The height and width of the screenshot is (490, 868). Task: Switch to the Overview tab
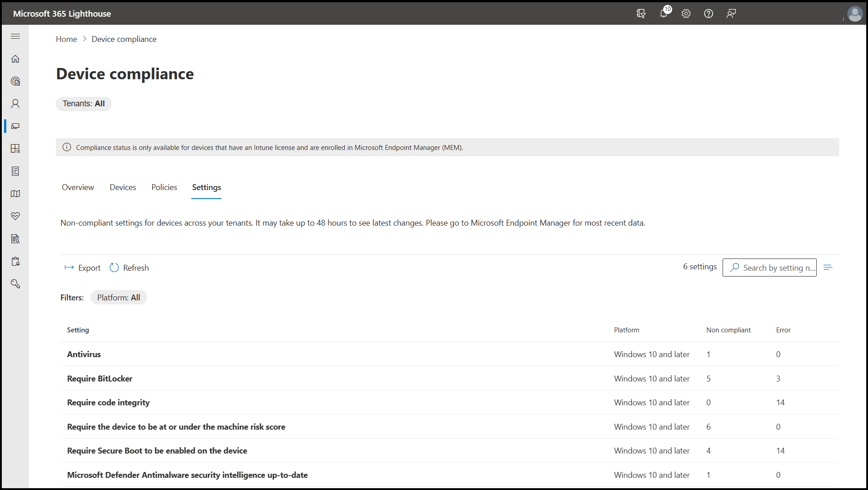click(x=78, y=187)
